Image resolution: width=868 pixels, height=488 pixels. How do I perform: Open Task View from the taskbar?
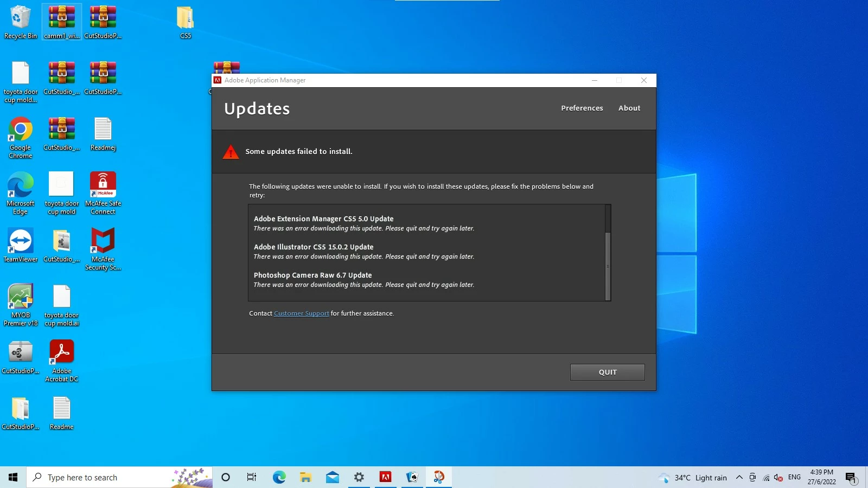tap(252, 477)
